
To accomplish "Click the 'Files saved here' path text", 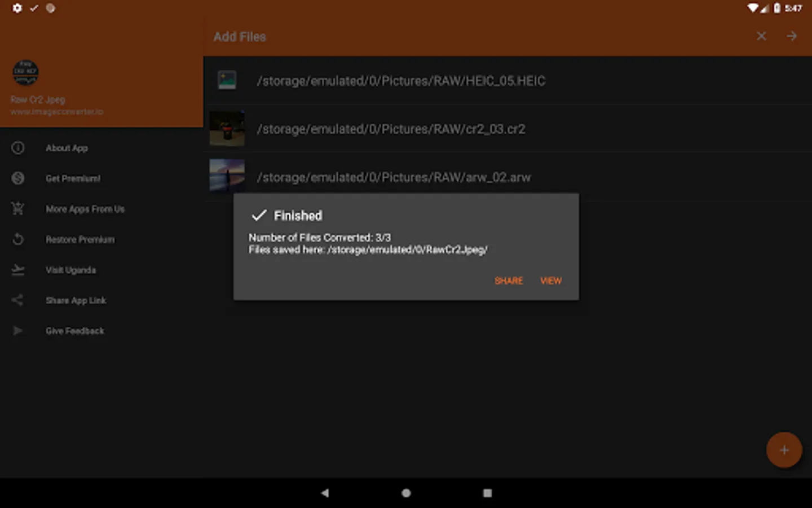I will (x=368, y=249).
